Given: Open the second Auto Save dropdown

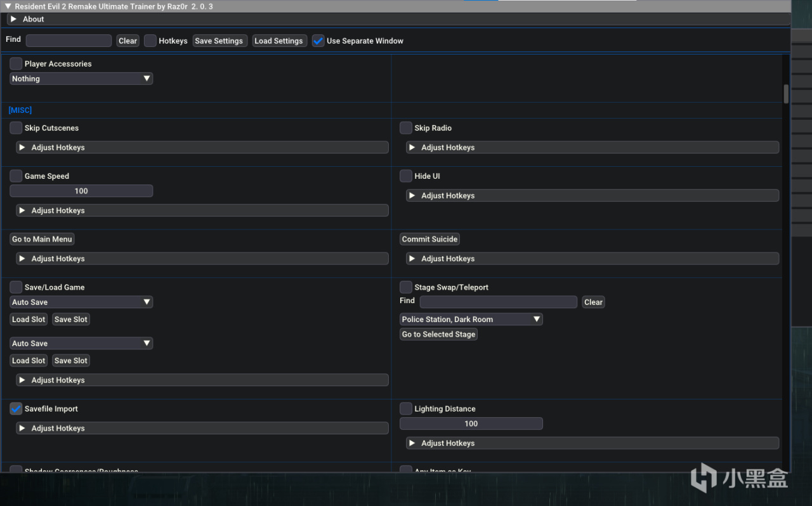Looking at the screenshot, I should click(x=81, y=344).
